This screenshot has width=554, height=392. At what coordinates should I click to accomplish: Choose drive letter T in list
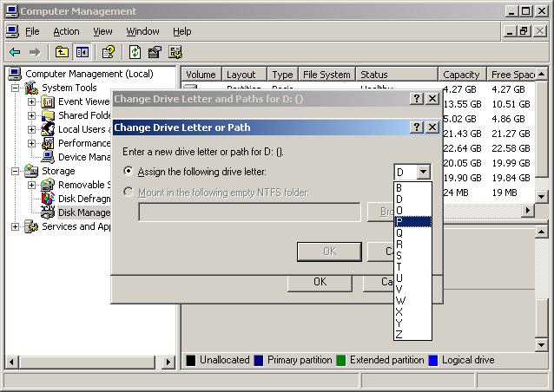412,267
